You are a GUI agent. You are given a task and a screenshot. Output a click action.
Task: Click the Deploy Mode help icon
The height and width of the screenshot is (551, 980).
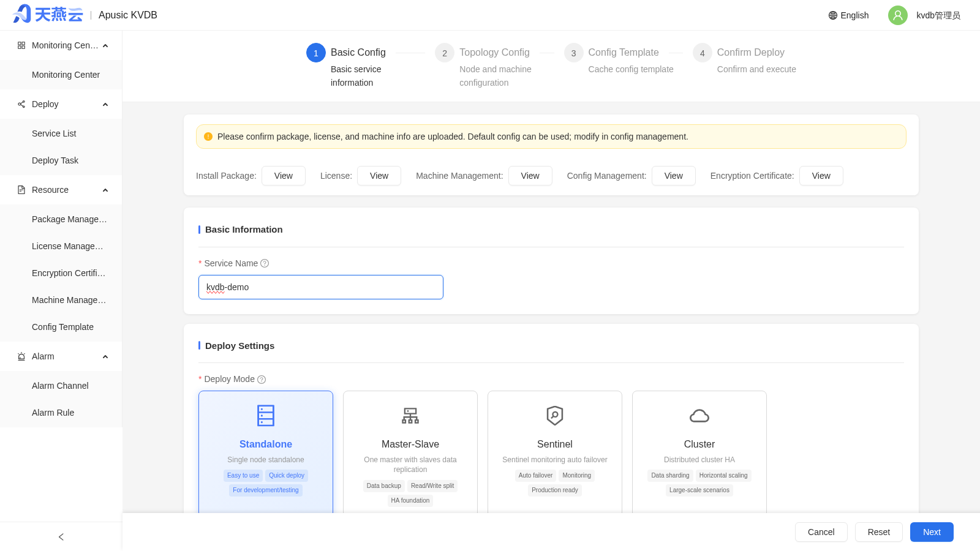tap(262, 380)
